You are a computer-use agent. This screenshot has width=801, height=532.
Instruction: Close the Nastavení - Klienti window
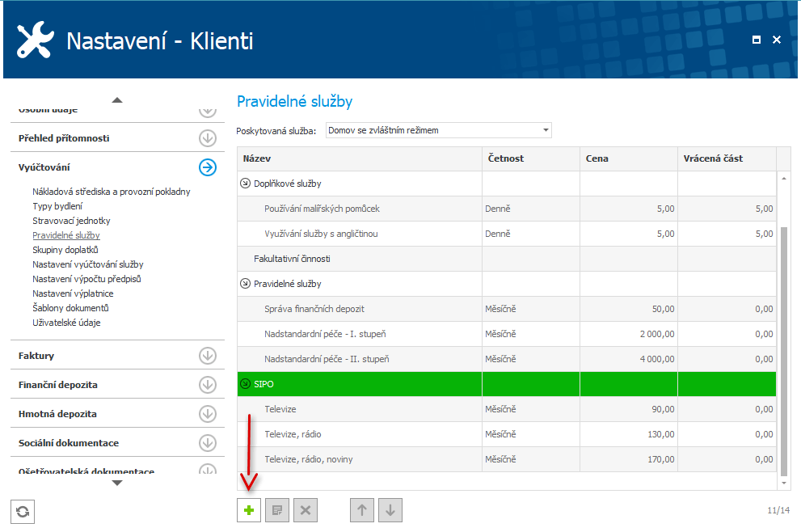(x=777, y=40)
